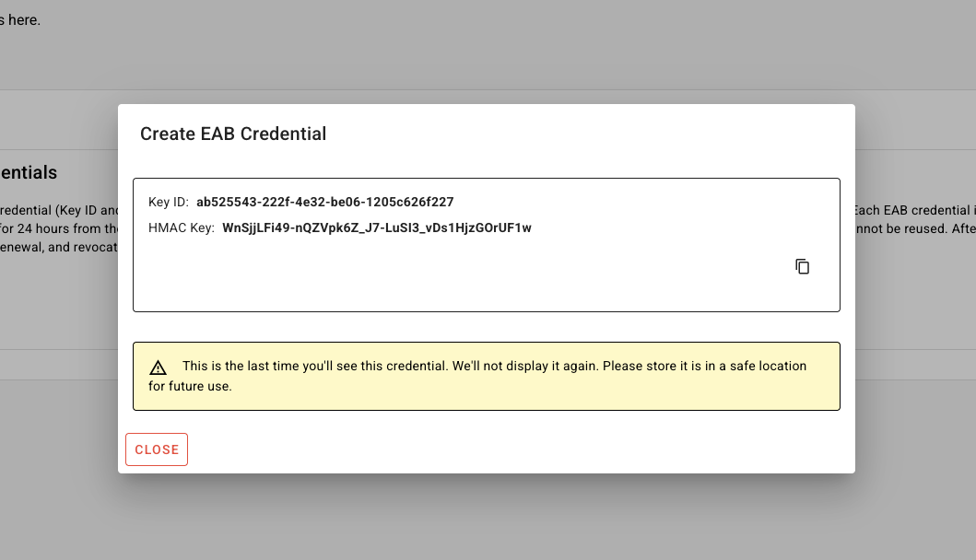Viewport: 976px width, 560px height.
Task: Click the yellow warning message banner
Action: [x=487, y=376]
